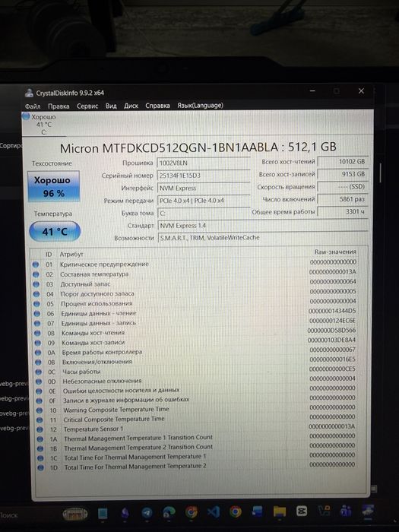Click the 41 °C temperature button
The image size is (399, 532).
tap(55, 231)
